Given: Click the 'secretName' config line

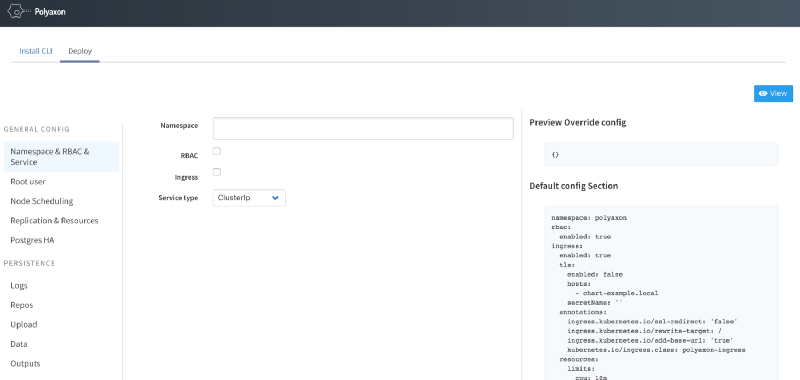Looking at the screenshot, I should pyautogui.click(x=595, y=302).
